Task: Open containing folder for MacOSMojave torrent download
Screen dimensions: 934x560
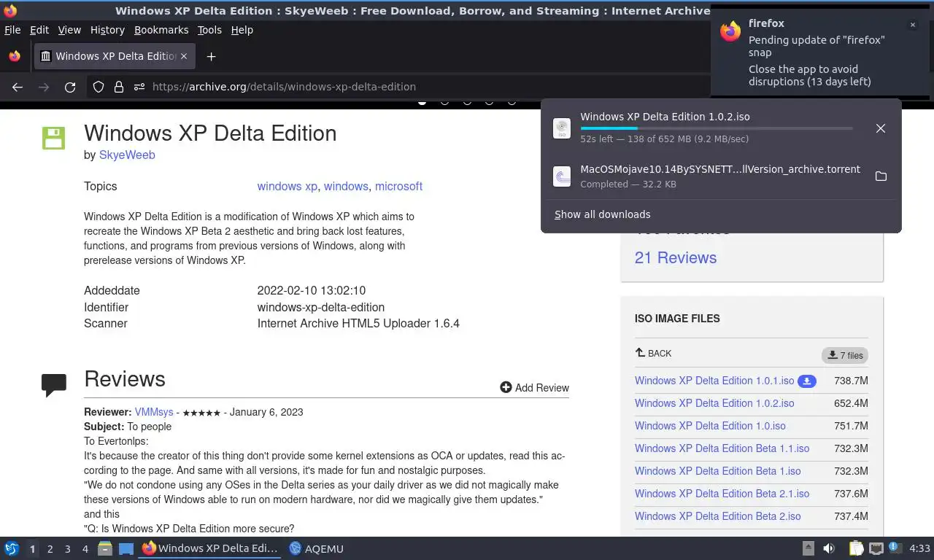Action: pos(881,176)
